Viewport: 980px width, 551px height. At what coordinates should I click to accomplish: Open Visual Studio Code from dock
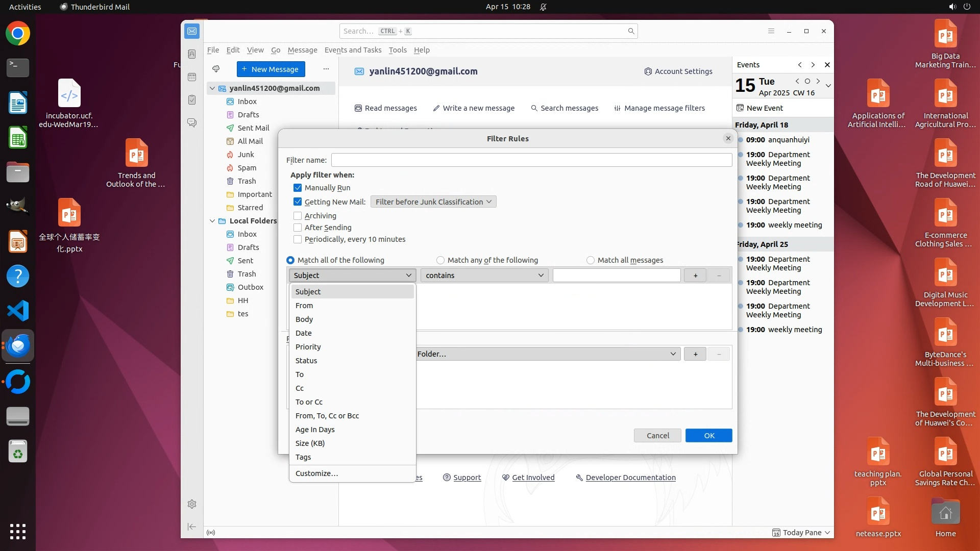point(18,311)
